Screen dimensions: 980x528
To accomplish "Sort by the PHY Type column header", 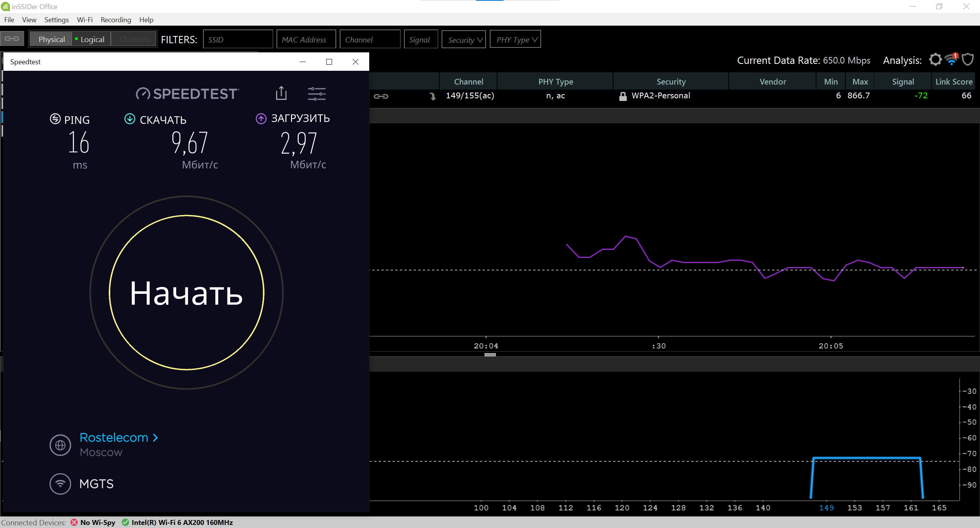I will [555, 81].
